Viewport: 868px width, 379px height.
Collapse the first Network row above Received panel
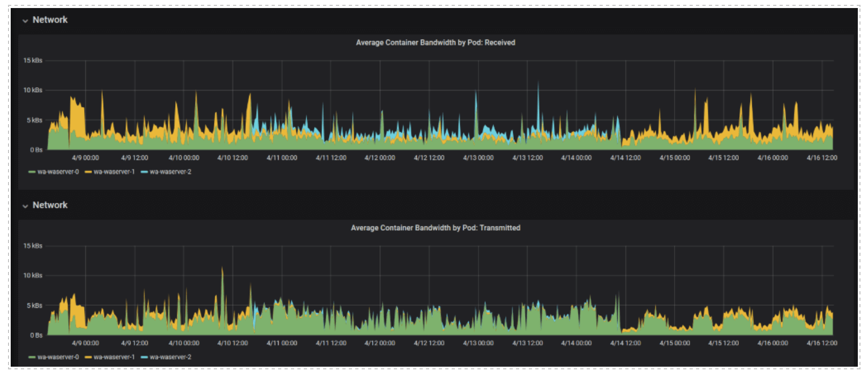[25, 21]
